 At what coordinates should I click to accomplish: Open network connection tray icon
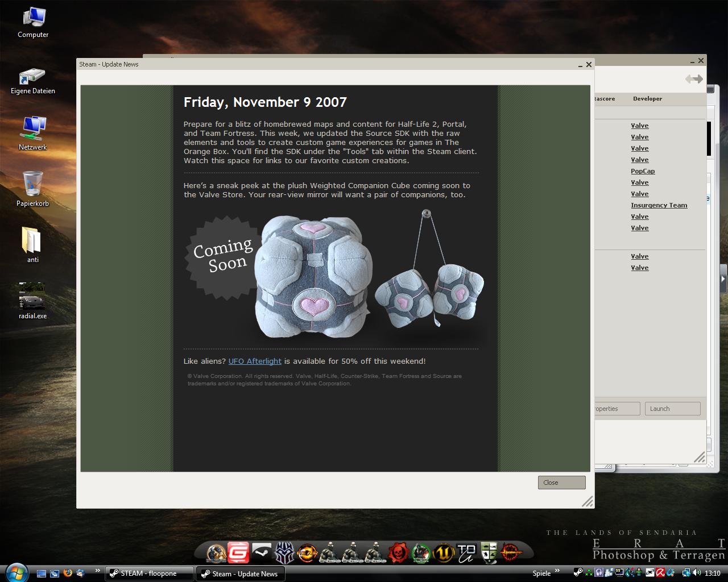(x=686, y=573)
